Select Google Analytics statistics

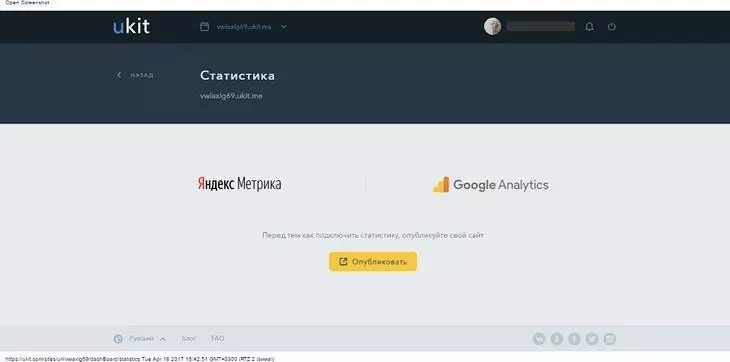tap(491, 185)
